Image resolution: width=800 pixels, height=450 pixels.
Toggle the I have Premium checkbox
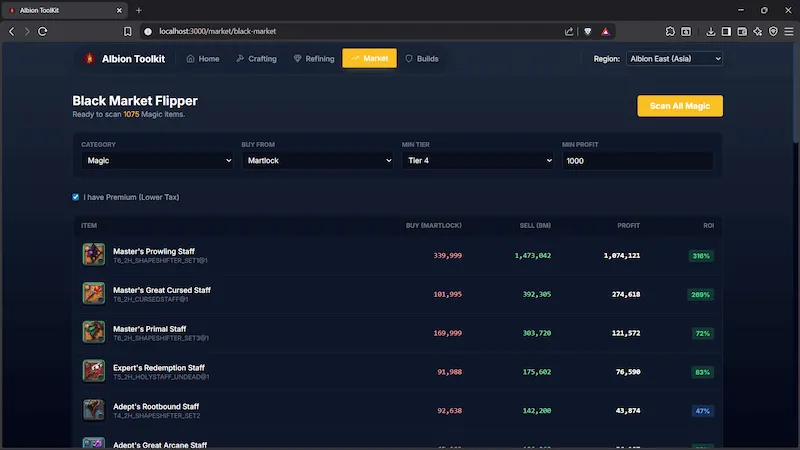coord(76,197)
